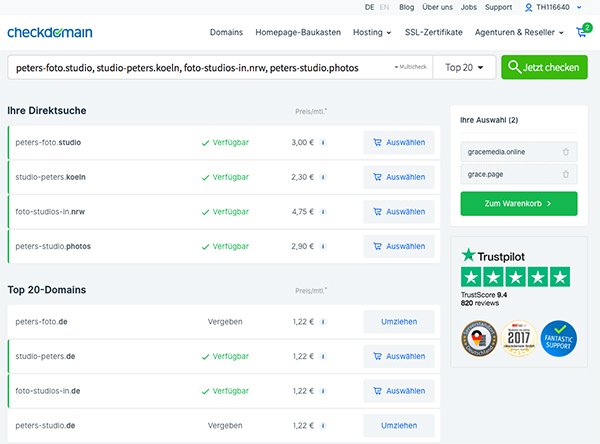600x444 pixels.
Task: Click the 4,75 € price
Action: click(x=302, y=212)
